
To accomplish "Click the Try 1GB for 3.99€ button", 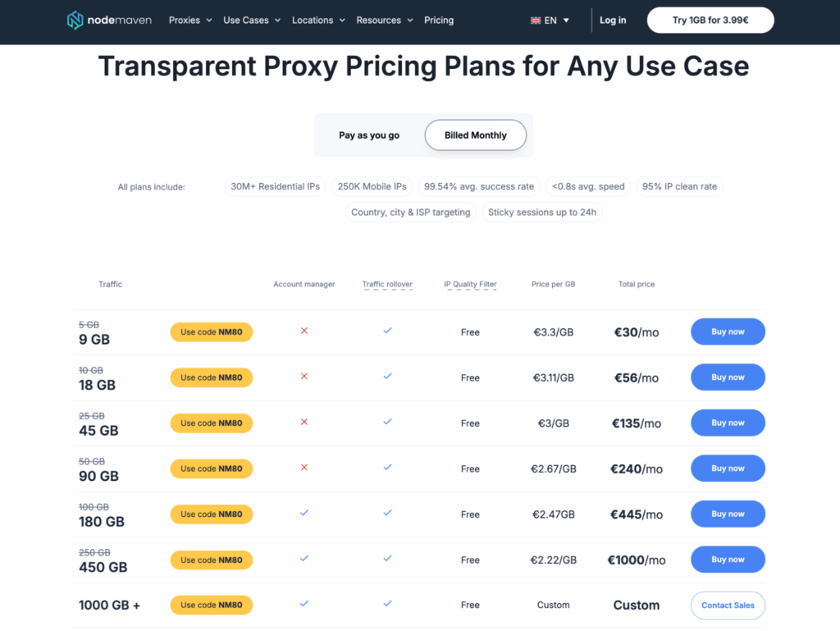I will (x=710, y=19).
